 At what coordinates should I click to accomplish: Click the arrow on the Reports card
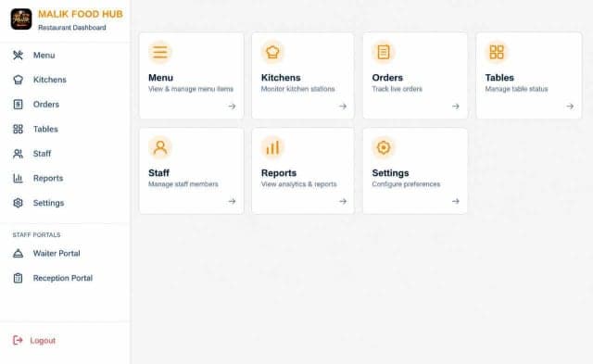pos(343,202)
